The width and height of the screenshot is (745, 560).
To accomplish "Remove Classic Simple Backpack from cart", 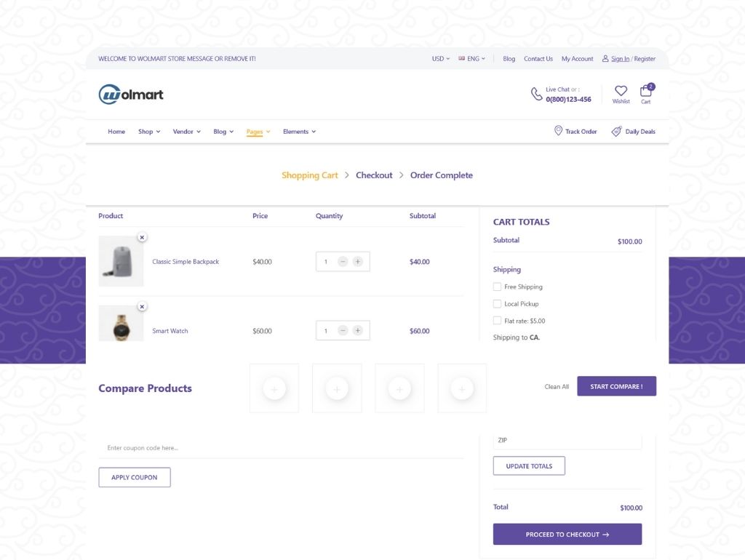I will (142, 237).
